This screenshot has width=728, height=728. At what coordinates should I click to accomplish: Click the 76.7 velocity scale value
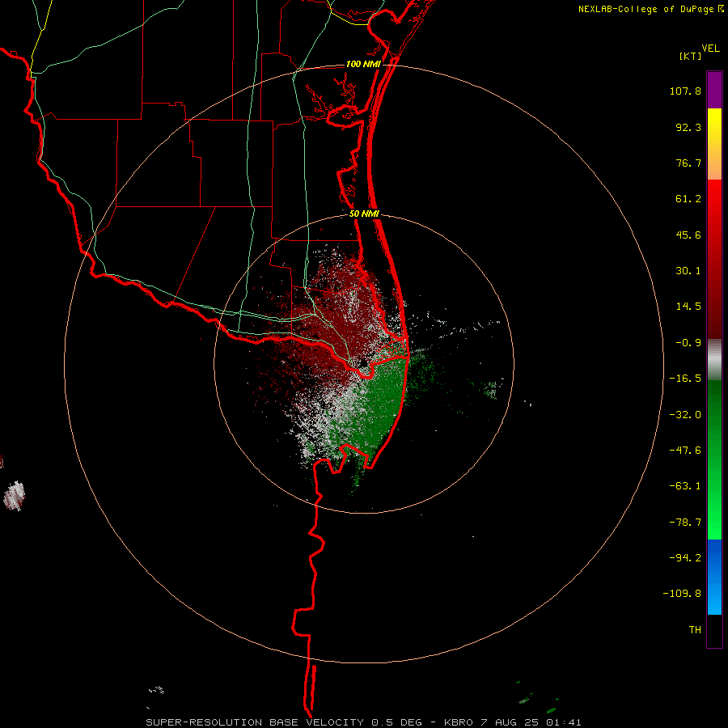coord(688,163)
